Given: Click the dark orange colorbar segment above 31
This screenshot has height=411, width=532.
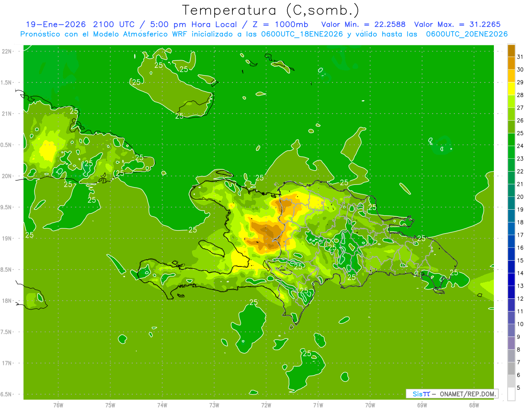Looking at the screenshot, I should pyautogui.click(x=511, y=51).
